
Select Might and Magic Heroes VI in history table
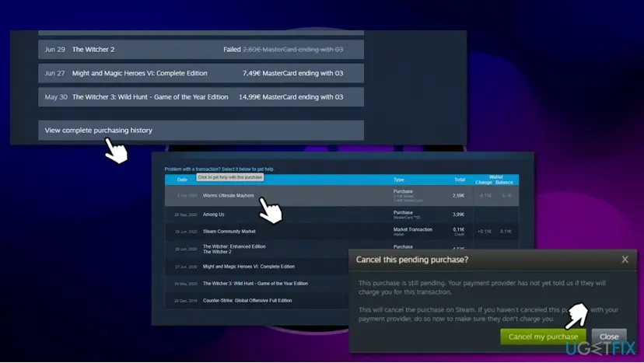coord(248,267)
